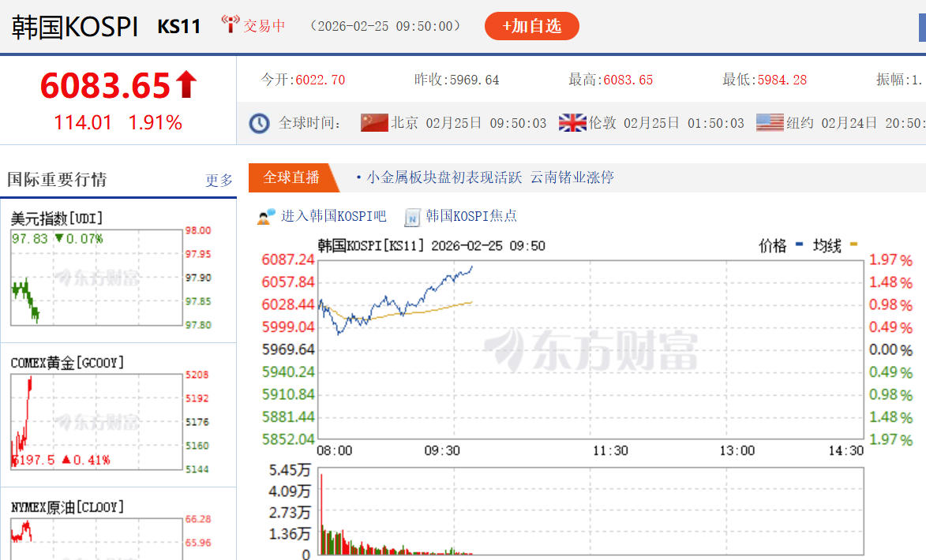Click the 09:30 time axis label
Image resolution: width=926 pixels, height=560 pixels.
[442, 451]
